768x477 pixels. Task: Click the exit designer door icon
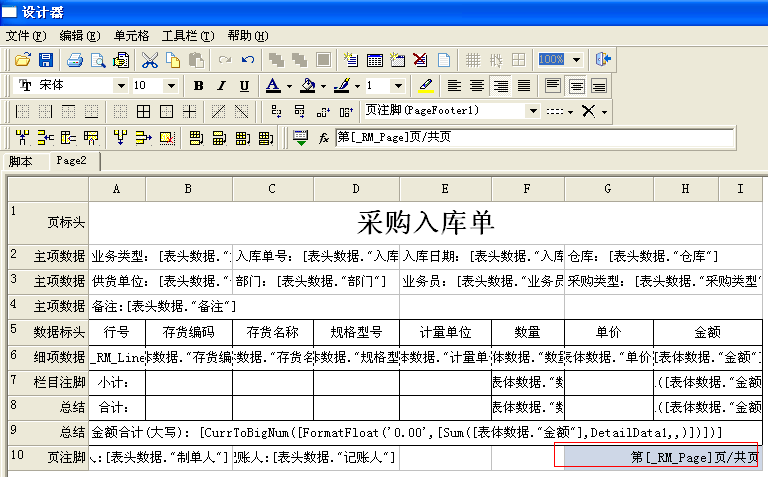(603, 60)
